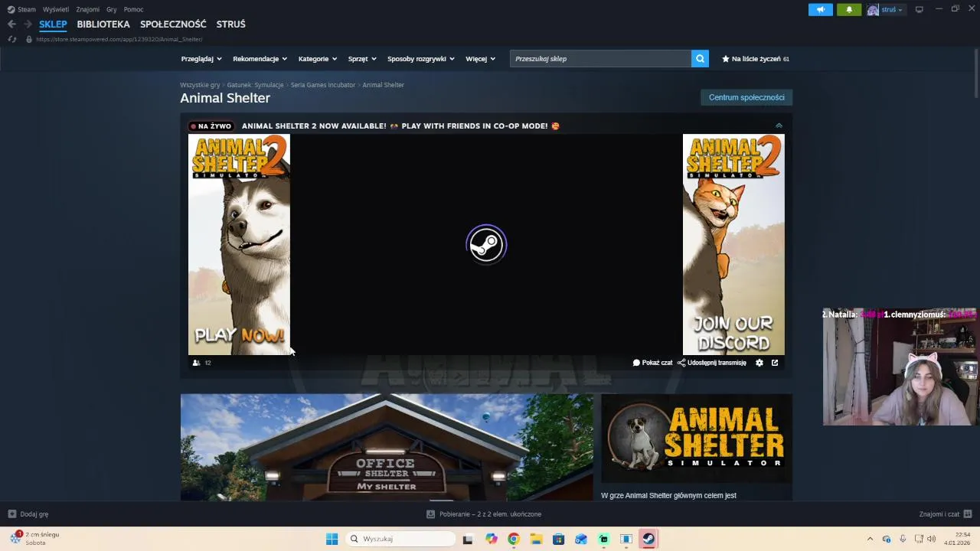The image size is (980, 551).
Task: Open the struś account dropdown
Action: tap(885, 10)
